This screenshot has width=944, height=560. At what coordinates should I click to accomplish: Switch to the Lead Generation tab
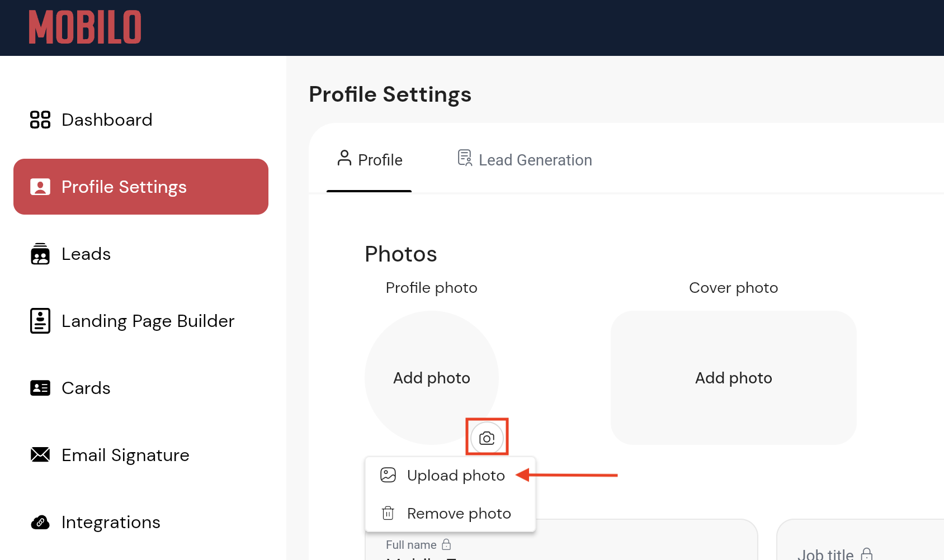pyautogui.click(x=525, y=160)
